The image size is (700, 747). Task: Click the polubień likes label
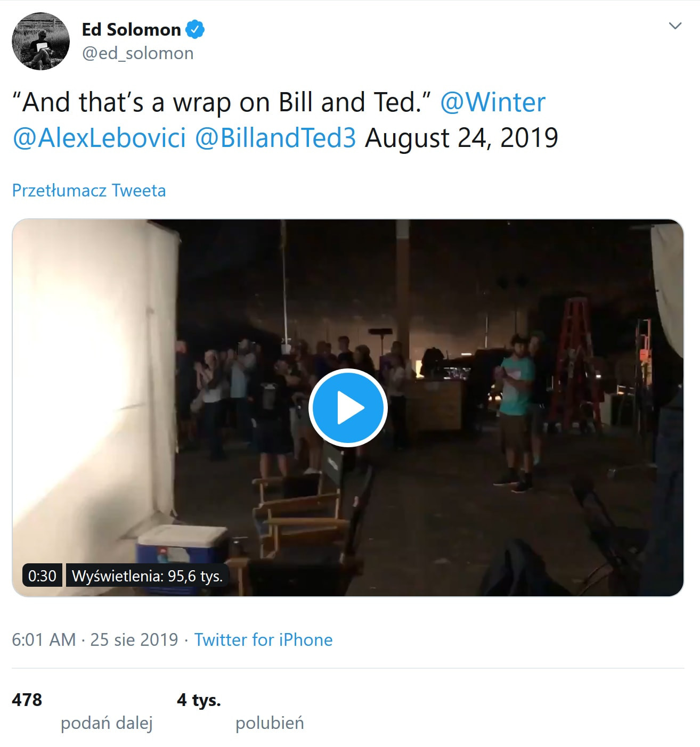[270, 723]
